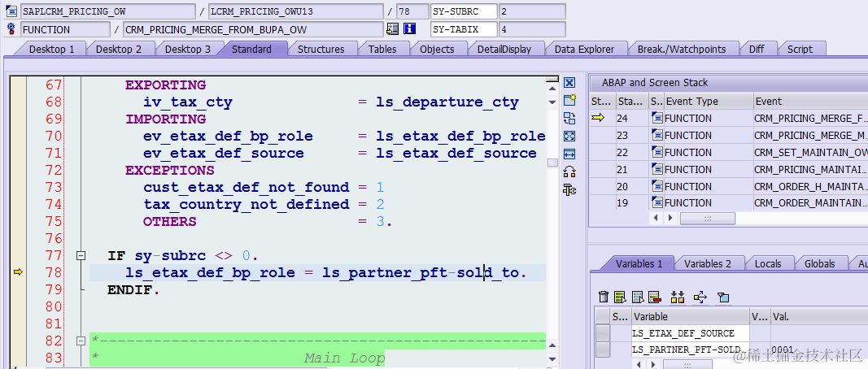Click the source icon in stack level 24
The height and width of the screenshot is (369, 868).
(657, 118)
